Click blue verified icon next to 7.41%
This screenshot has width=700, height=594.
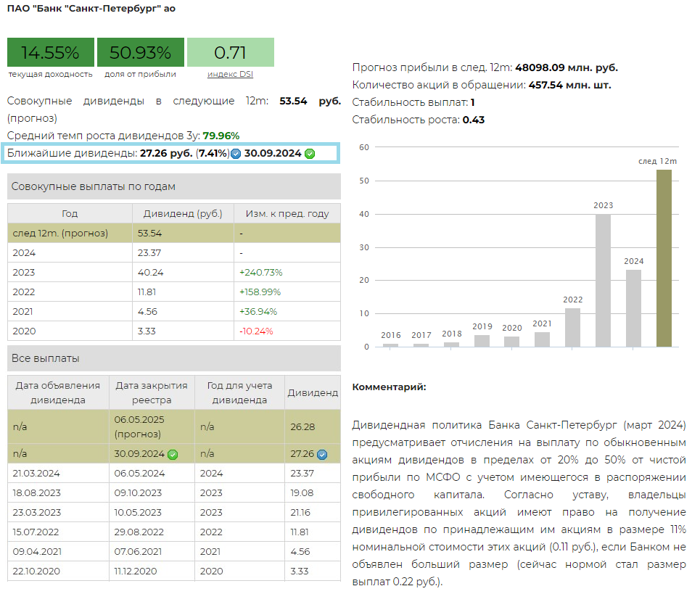(236, 154)
